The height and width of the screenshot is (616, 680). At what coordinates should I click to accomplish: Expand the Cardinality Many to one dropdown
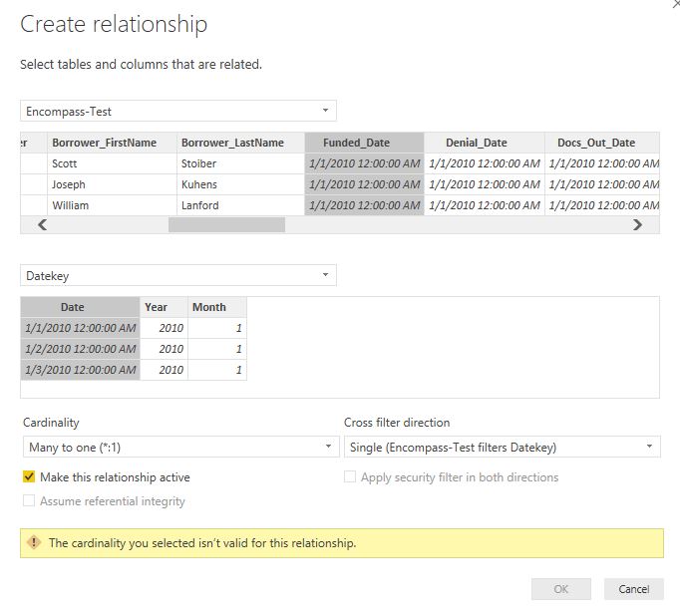pos(180,447)
